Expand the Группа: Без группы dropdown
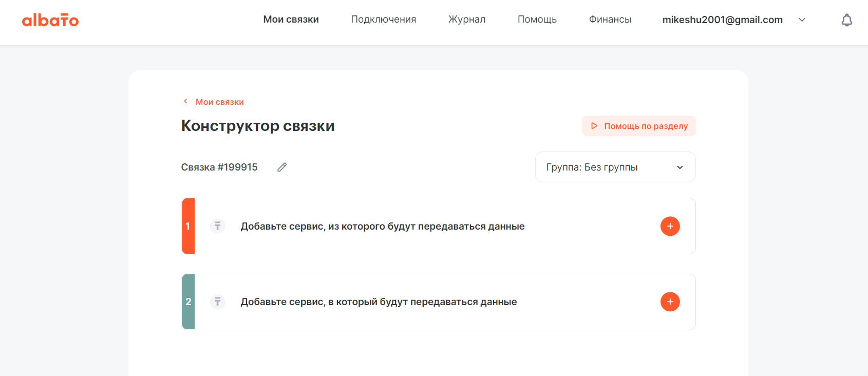This screenshot has height=376, width=868. 615,167
